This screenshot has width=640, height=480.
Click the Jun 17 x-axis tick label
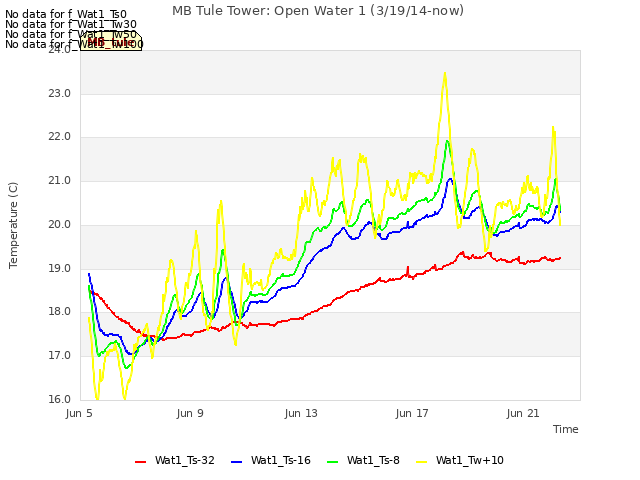[412, 413]
